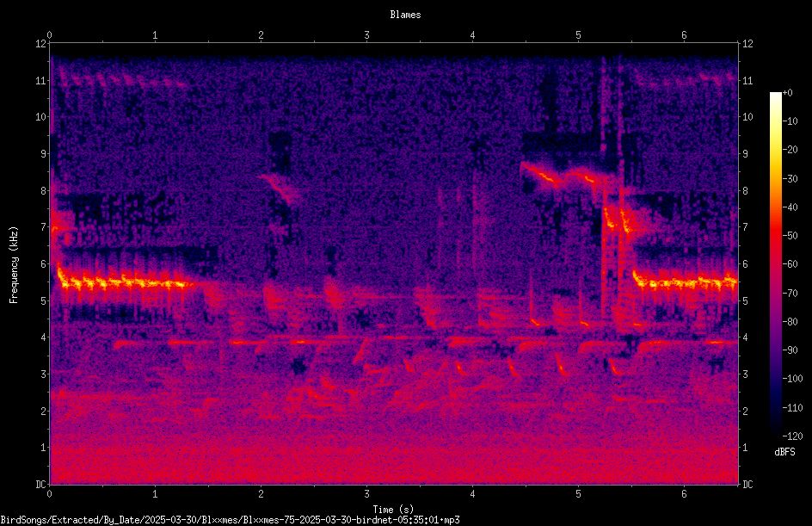The image size is (812, 526).
Task: Click the "-100" value on the color scale
Action: [792, 379]
